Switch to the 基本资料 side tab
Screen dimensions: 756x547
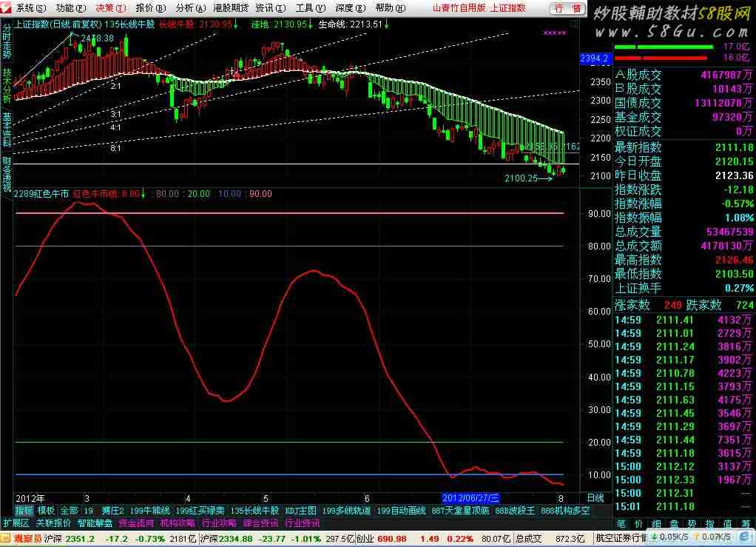point(7,130)
